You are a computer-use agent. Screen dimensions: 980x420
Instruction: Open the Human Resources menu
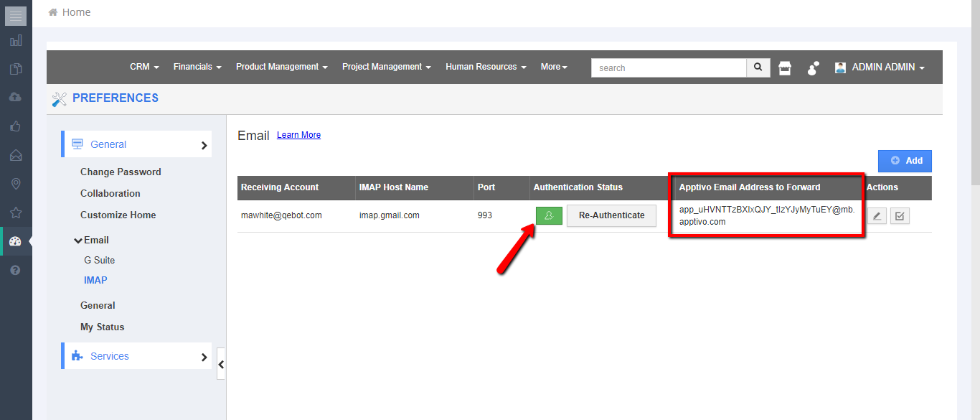486,67
